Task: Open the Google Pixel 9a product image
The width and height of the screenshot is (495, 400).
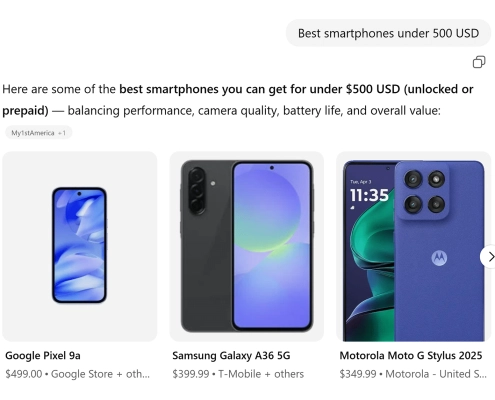Action: click(79, 246)
